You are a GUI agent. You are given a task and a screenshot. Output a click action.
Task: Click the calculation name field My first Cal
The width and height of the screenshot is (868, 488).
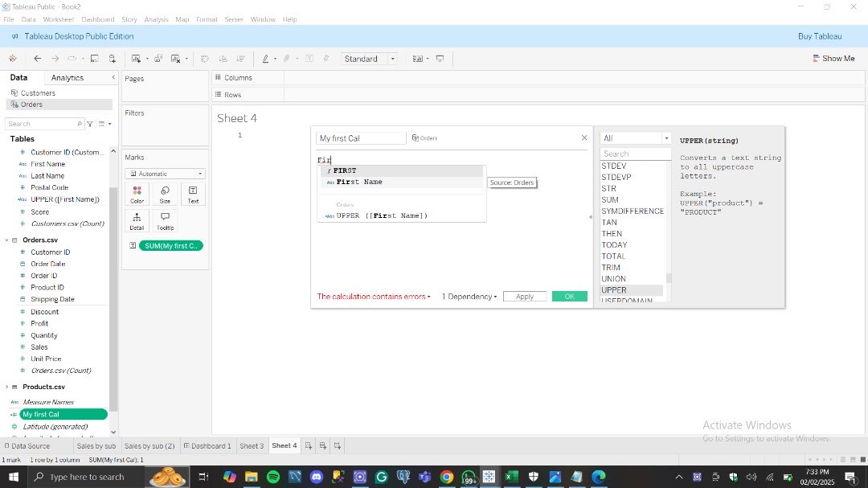[x=361, y=138]
